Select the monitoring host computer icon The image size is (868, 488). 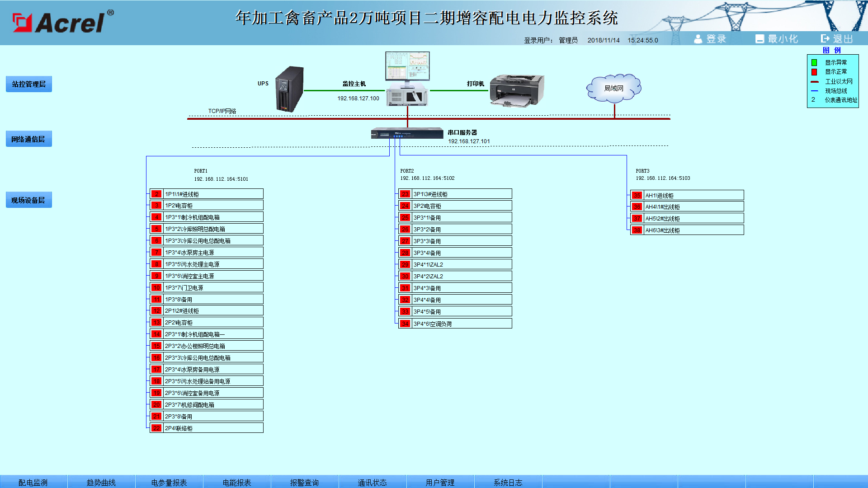pos(407,79)
